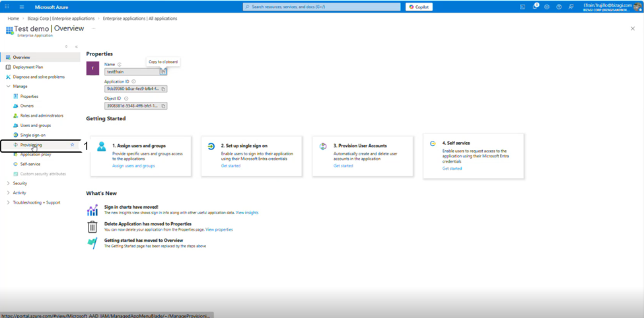Open Single sign-on menu item
This screenshot has height=318, width=644.
[x=32, y=135]
